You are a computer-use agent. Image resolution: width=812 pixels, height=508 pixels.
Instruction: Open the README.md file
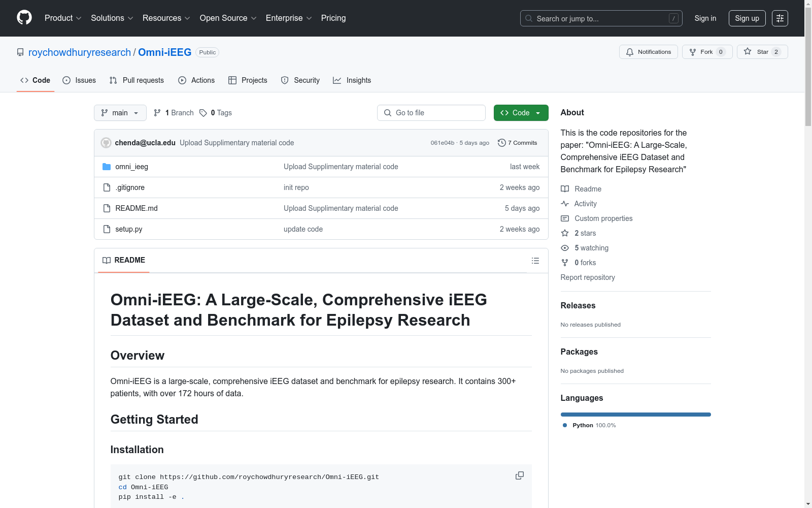137,208
